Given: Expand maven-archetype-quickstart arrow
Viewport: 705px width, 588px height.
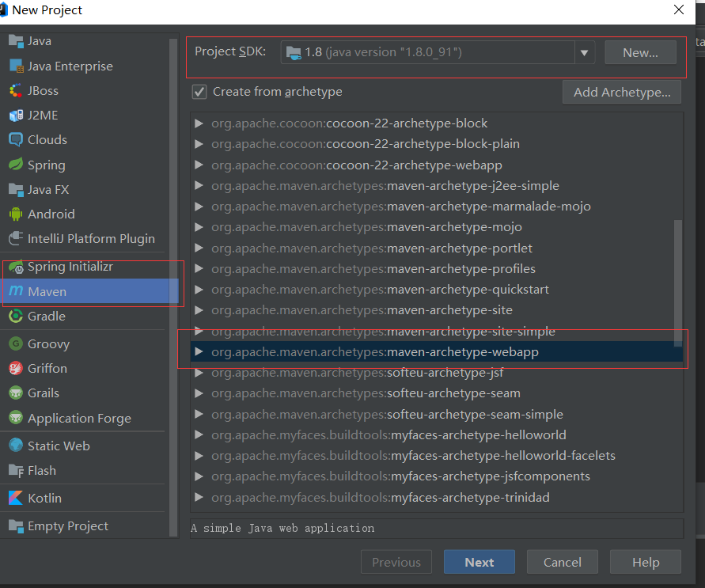Looking at the screenshot, I should tap(199, 290).
